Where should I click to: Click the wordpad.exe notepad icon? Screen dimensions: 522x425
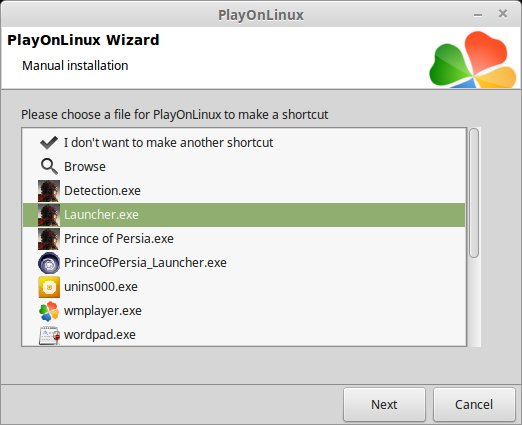pos(49,335)
